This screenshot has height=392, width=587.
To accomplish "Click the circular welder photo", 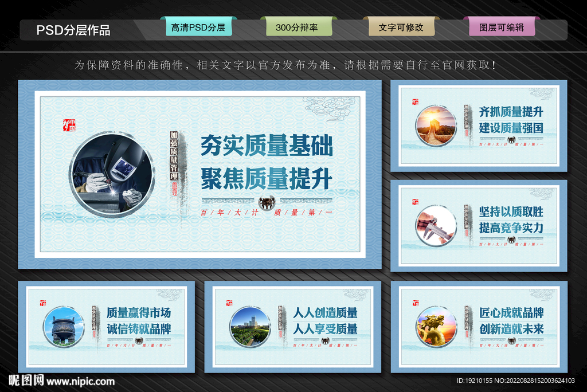I will click(112, 174).
